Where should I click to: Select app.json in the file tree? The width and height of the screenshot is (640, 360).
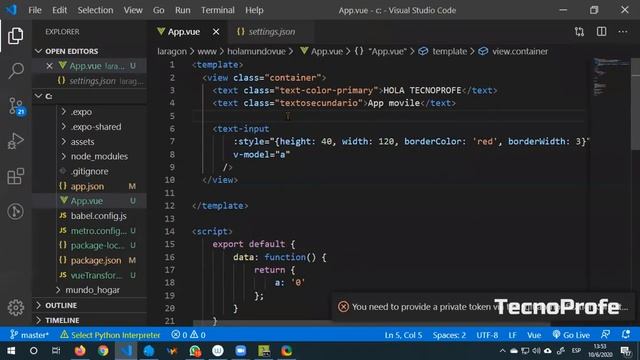coord(89,186)
